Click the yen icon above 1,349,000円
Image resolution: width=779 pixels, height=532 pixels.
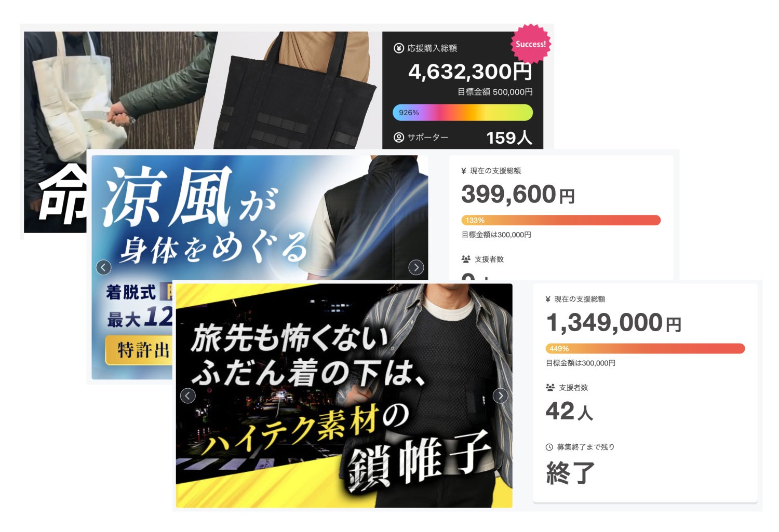pyautogui.click(x=548, y=299)
